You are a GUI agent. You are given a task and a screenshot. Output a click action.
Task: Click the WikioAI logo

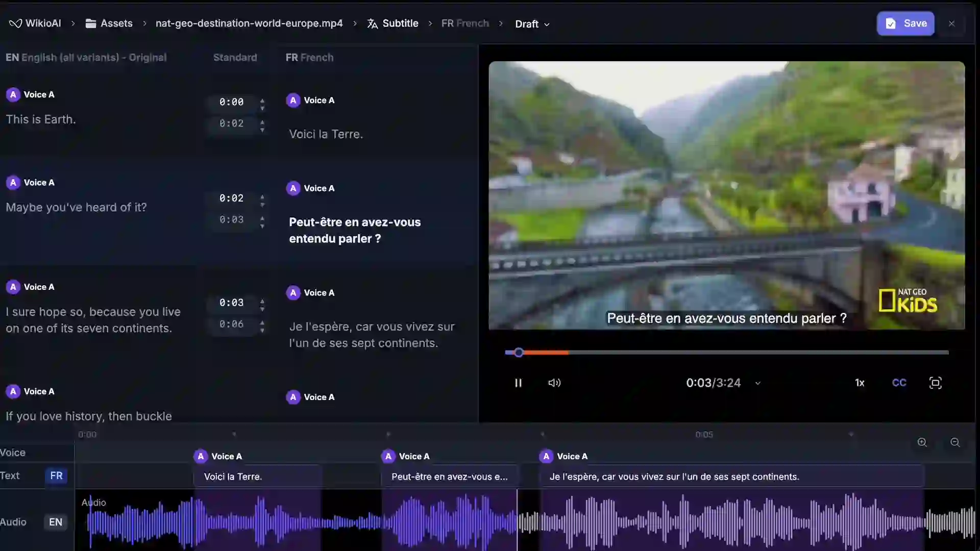coord(35,23)
